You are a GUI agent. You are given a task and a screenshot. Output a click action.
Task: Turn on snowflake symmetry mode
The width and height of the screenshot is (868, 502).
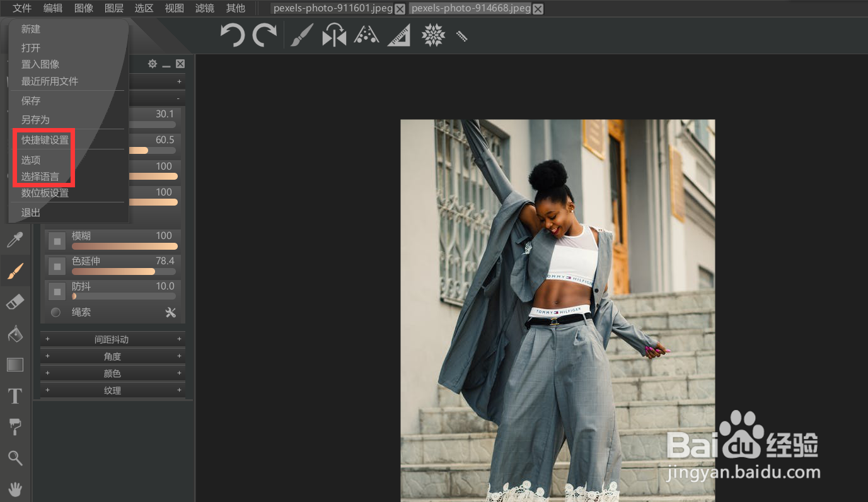[x=433, y=35]
